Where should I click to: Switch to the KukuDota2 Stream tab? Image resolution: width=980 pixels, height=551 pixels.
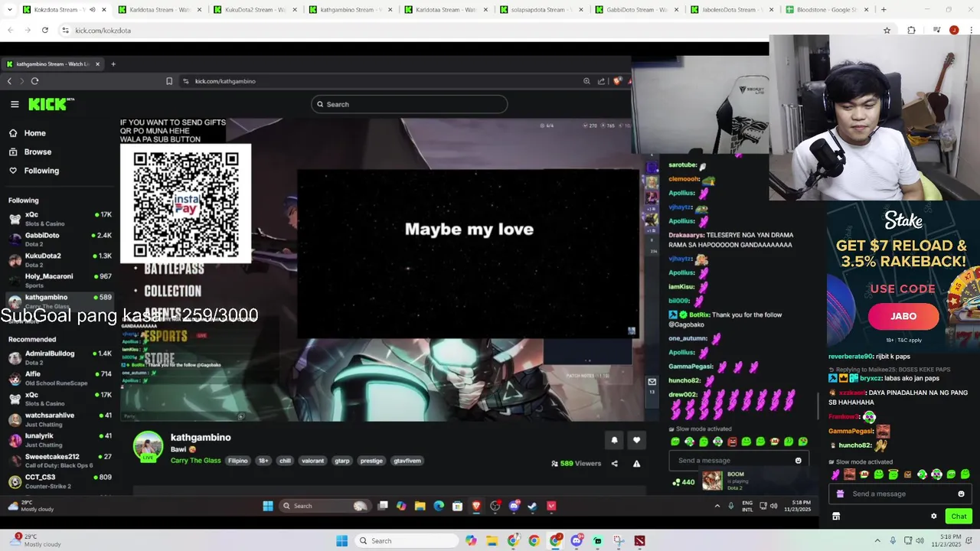point(256,10)
